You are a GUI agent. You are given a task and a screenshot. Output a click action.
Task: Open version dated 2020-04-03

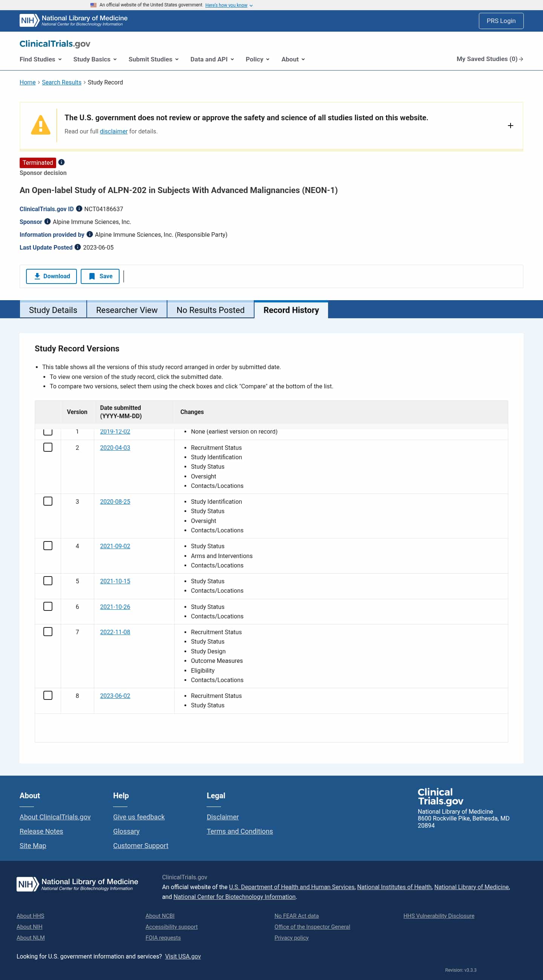(115, 448)
